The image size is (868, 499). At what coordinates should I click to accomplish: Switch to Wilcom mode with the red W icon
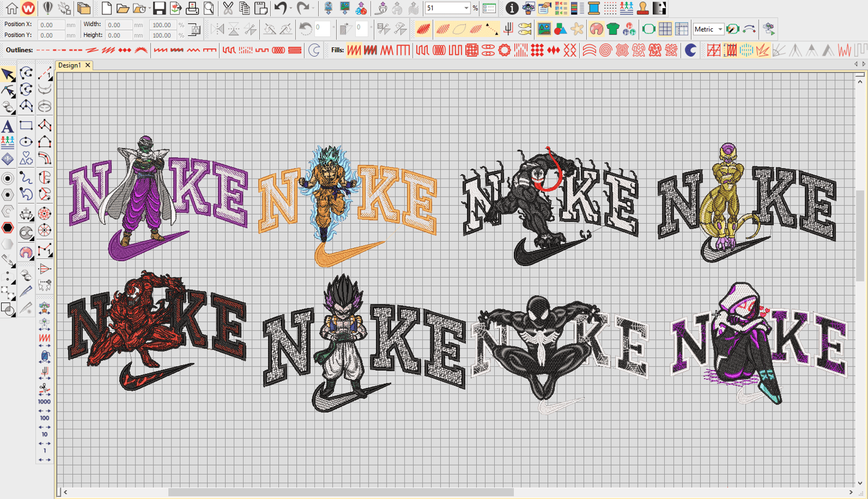coord(28,8)
